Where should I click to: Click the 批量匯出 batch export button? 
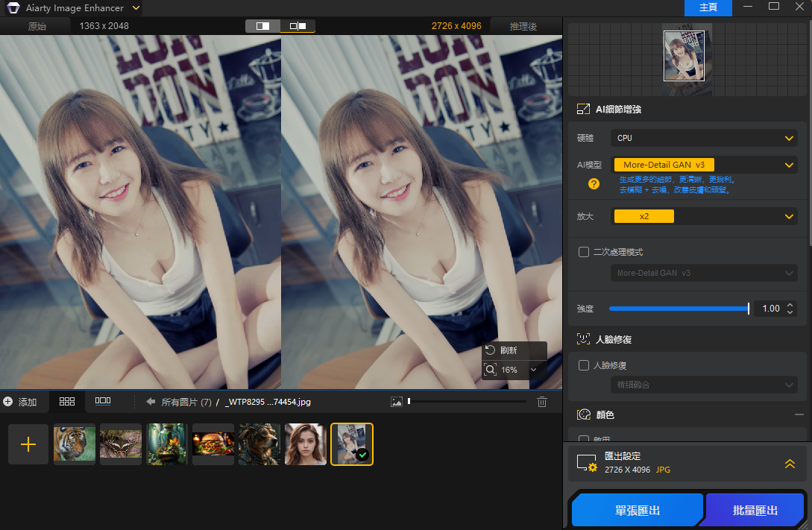point(755,511)
